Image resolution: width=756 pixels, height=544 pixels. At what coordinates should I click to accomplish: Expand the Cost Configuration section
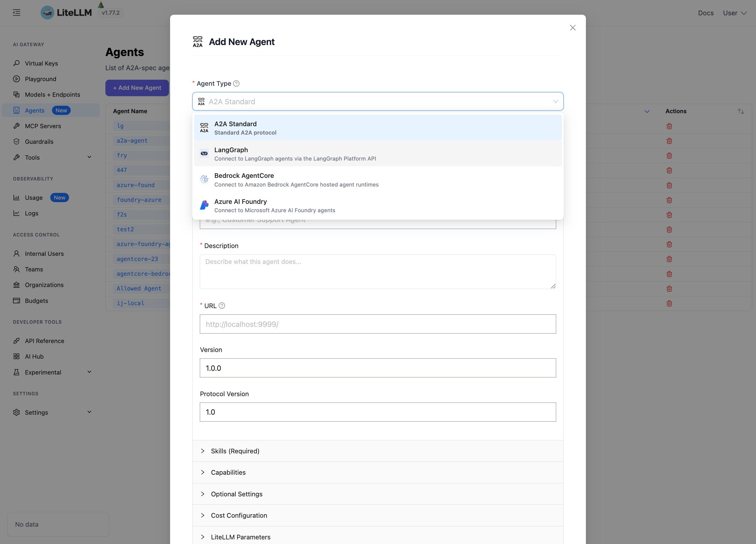tap(239, 515)
